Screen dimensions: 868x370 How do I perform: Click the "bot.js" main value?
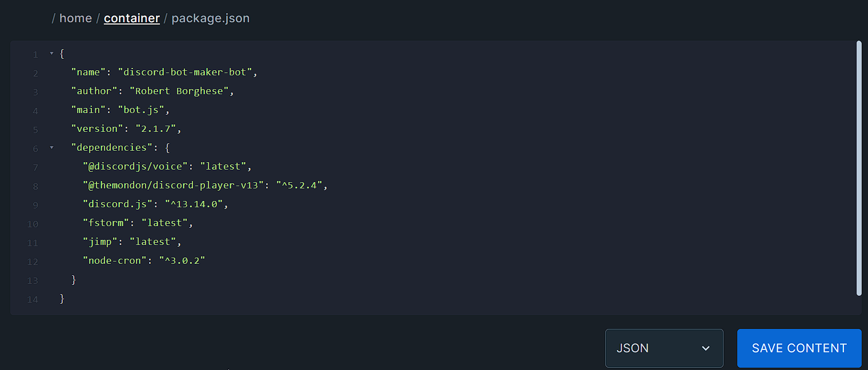coord(143,110)
